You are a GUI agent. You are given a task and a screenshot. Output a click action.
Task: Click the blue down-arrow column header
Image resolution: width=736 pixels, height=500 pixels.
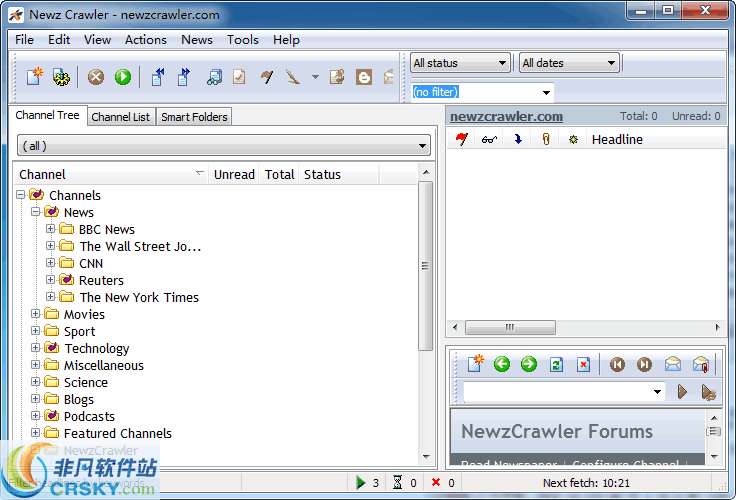518,139
